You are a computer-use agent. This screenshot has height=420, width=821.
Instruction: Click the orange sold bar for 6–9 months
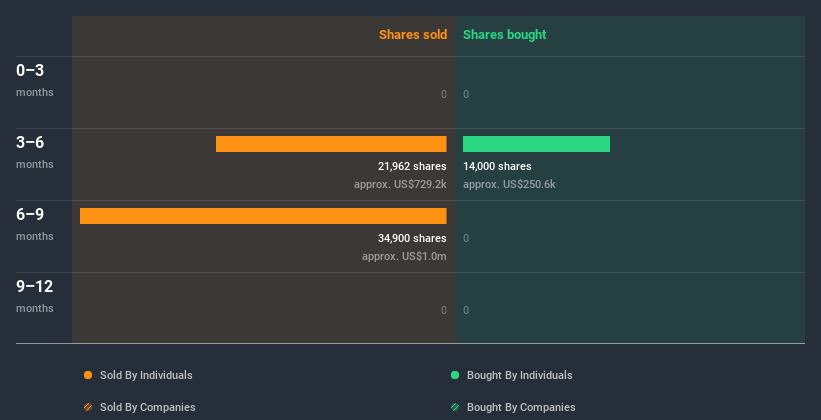pos(263,216)
